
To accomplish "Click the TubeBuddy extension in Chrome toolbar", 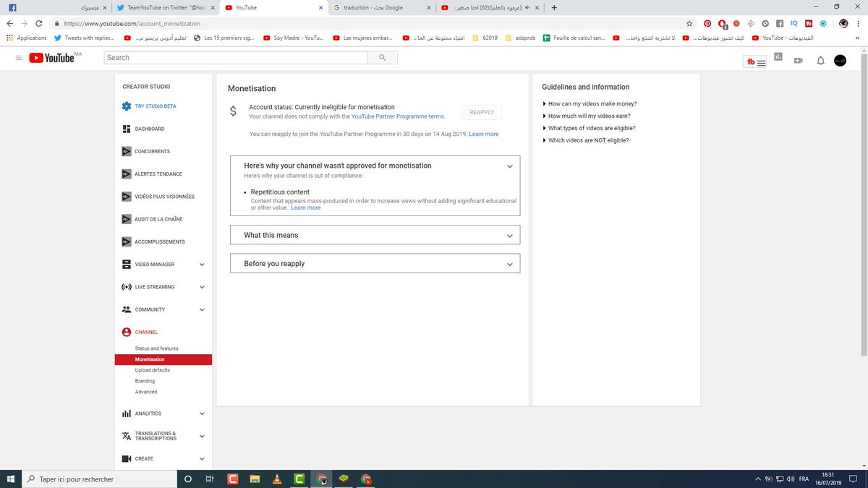I will pos(808,23).
